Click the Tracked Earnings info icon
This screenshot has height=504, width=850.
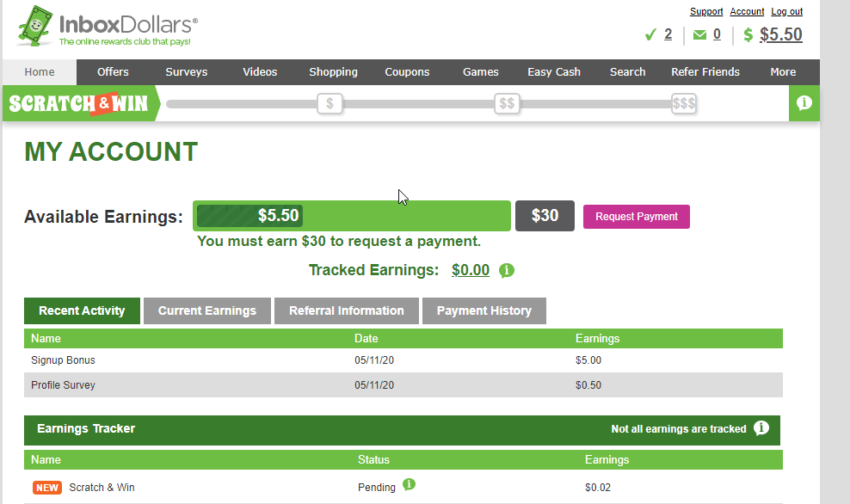507,270
